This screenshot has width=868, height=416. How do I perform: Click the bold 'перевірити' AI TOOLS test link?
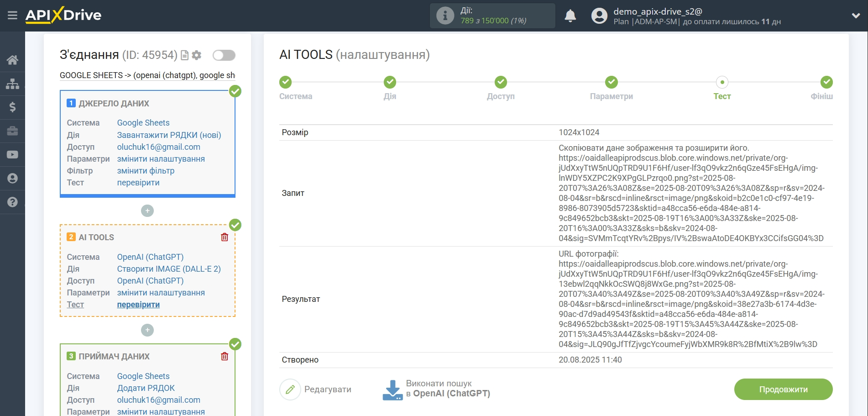[x=138, y=305]
